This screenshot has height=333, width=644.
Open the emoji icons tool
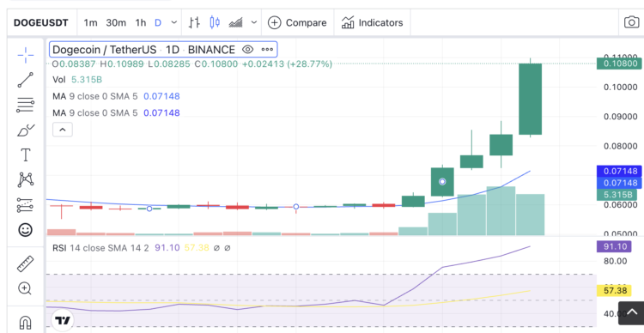point(26,229)
